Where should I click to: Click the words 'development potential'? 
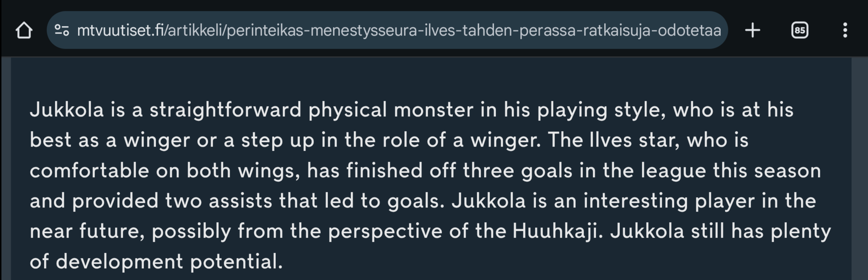169,261
